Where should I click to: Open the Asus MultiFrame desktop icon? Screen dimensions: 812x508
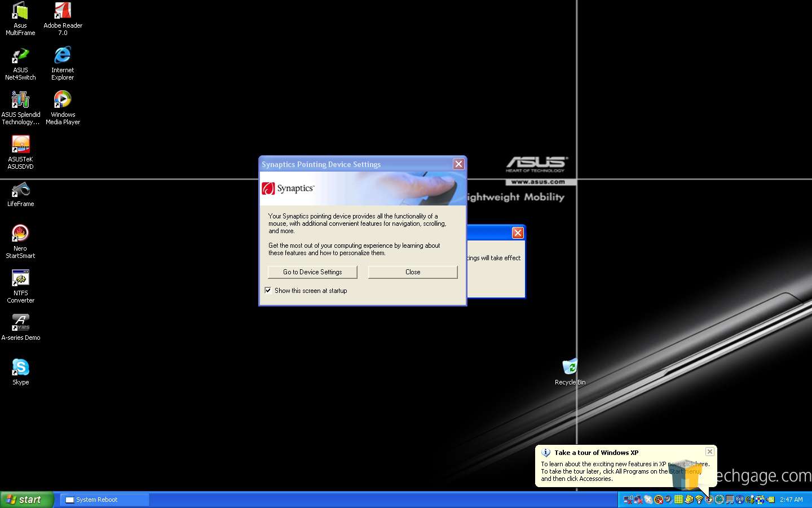pos(20,19)
